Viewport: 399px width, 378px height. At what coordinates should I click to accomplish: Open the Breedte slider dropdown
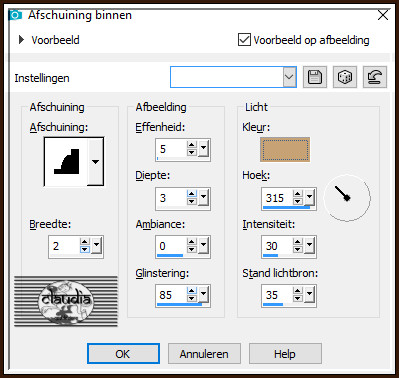pyautogui.click(x=96, y=246)
